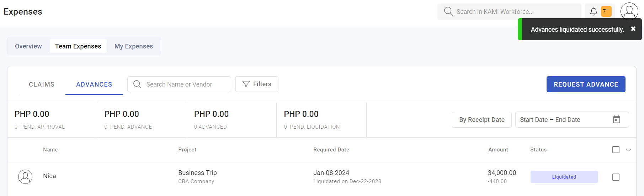Go to the Overview tab
This screenshot has height=196, width=644.
click(28, 46)
